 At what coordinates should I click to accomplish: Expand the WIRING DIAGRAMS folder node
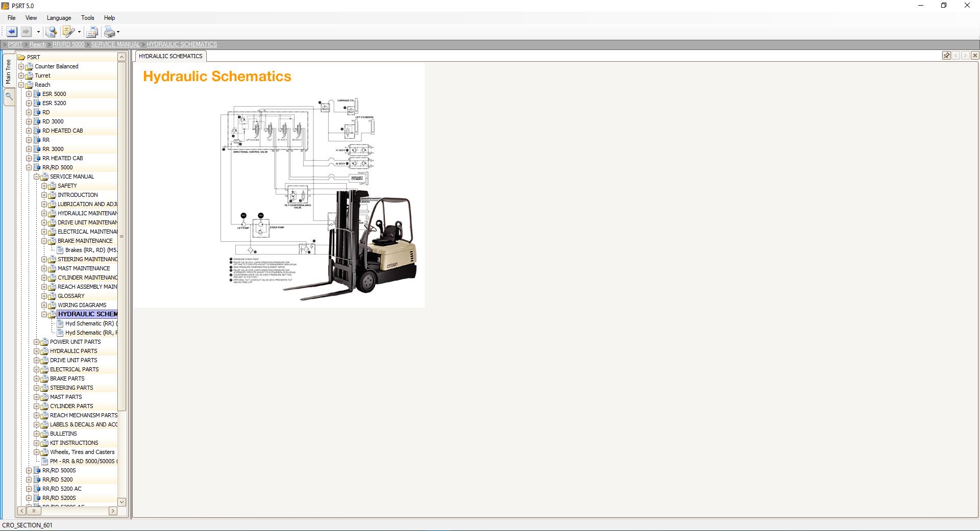pyautogui.click(x=44, y=305)
